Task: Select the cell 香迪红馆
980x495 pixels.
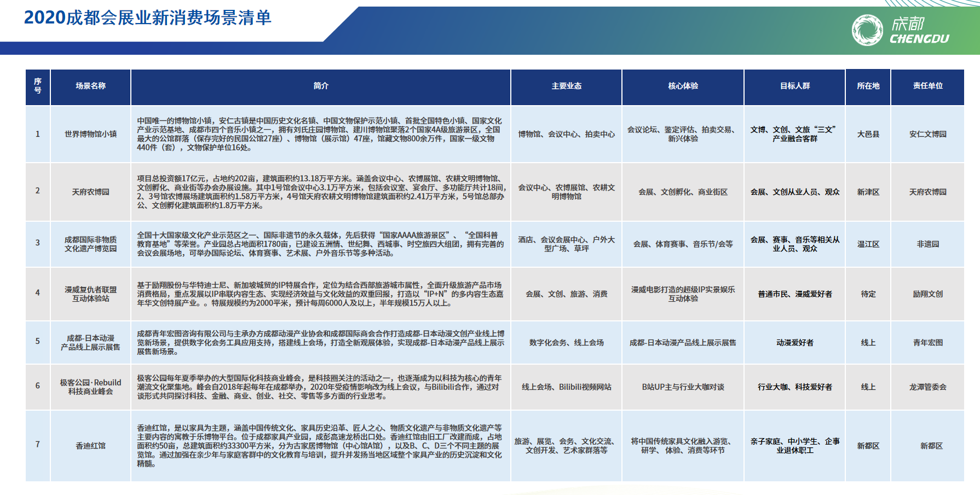Action: 91,446
